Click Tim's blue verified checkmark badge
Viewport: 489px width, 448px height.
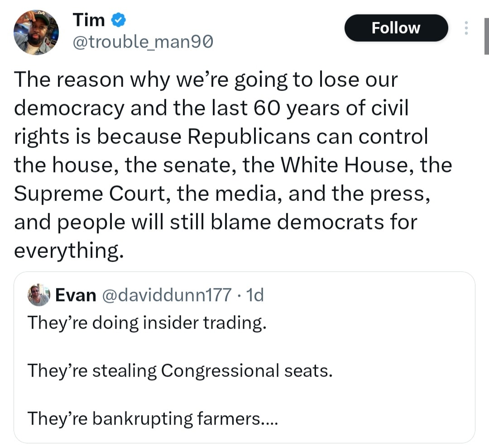tap(118, 19)
